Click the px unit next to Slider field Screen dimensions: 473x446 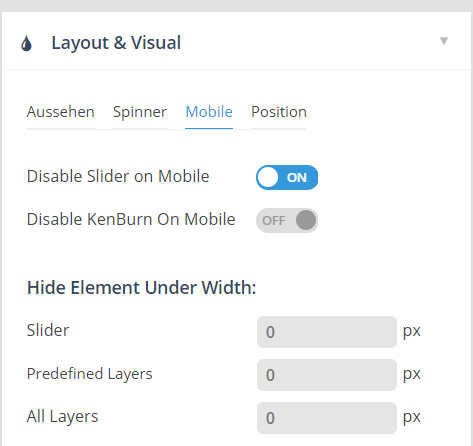coord(412,332)
